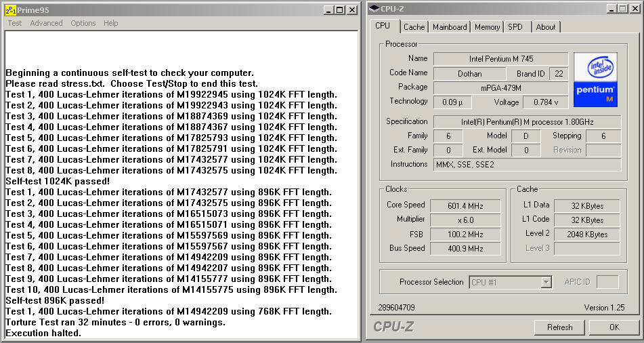Image resolution: width=644 pixels, height=343 pixels.
Task: Click the Bus Speed value '400.9 MHz'
Action: pyautogui.click(x=465, y=249)
